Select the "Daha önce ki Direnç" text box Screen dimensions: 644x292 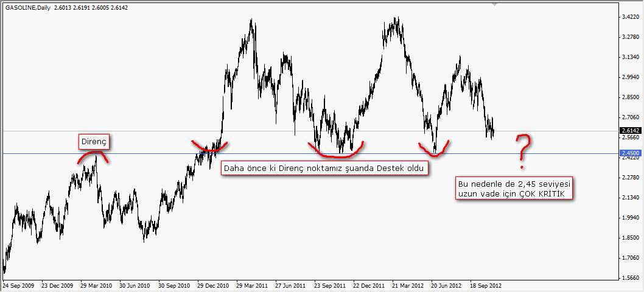click(x=323, y=167)
